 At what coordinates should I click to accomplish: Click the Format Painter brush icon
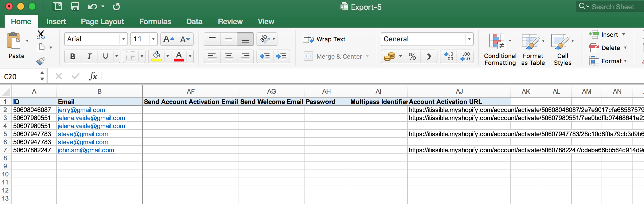pos(41,61)
